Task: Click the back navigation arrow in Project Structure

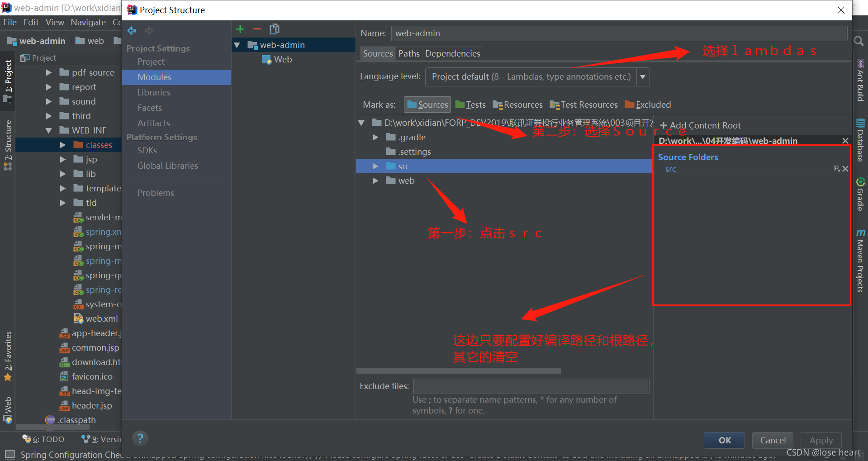Action: coord(132,31)
